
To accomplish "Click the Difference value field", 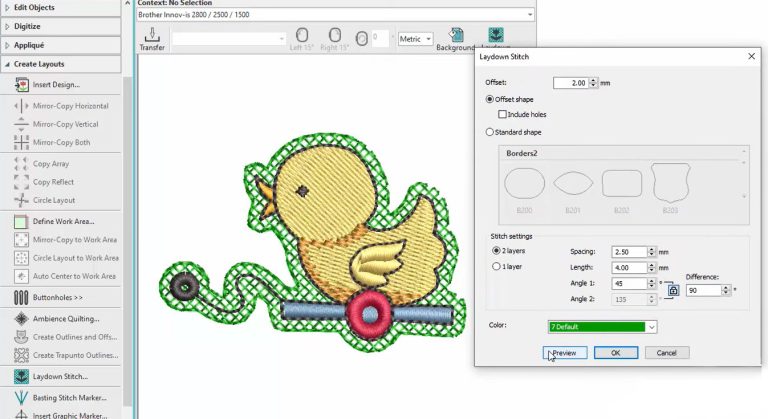I will coord(704,290).
